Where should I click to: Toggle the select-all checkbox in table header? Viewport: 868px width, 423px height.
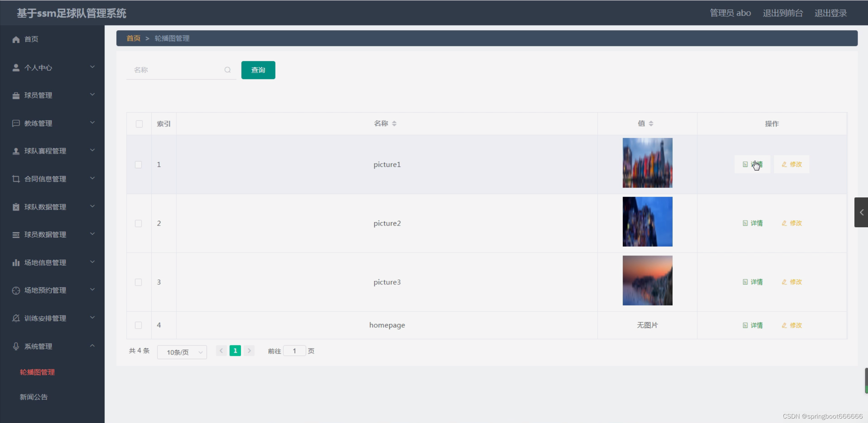[x=139, y=124]
